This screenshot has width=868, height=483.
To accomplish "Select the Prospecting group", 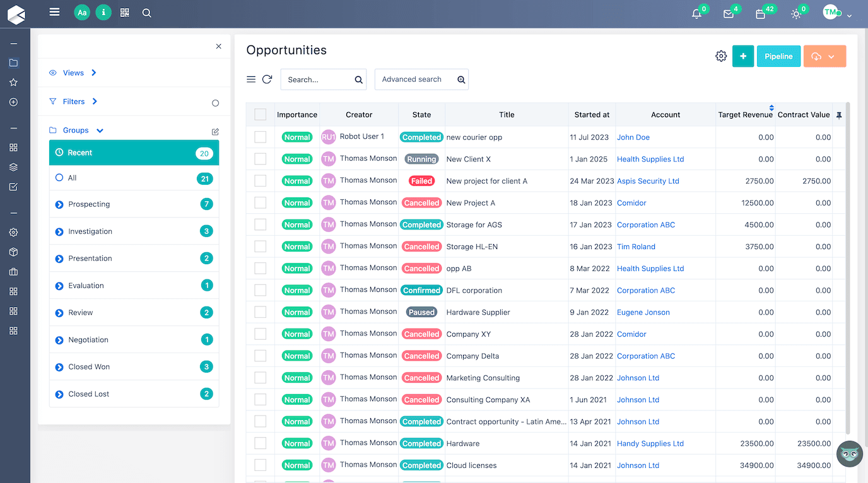I will click(x=89, y=204).
